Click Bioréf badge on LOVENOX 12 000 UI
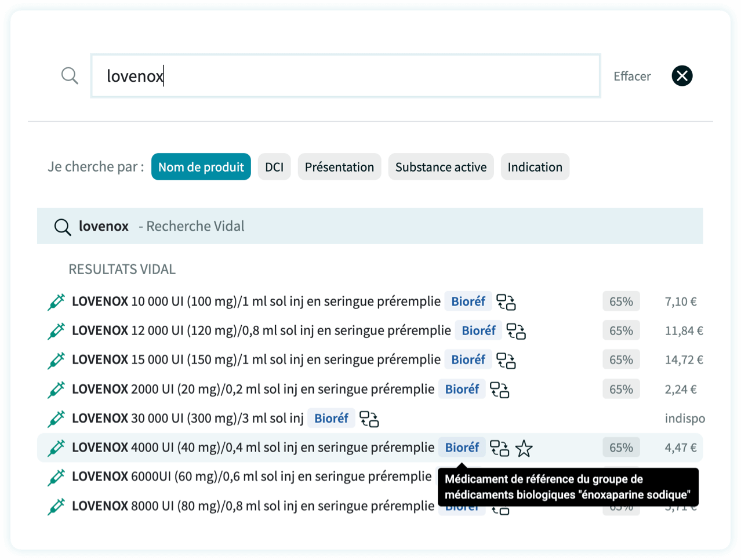 tap(478, 330)
